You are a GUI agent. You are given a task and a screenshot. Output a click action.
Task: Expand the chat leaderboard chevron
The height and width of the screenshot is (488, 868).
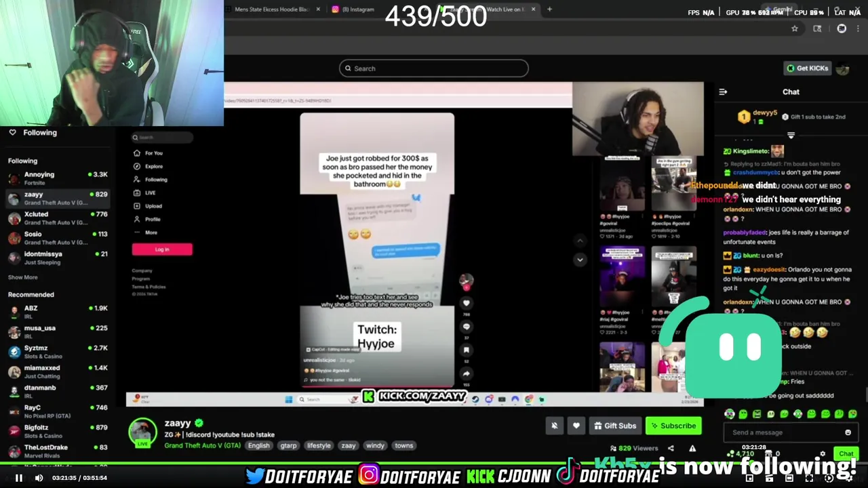(x=791, y=136)
